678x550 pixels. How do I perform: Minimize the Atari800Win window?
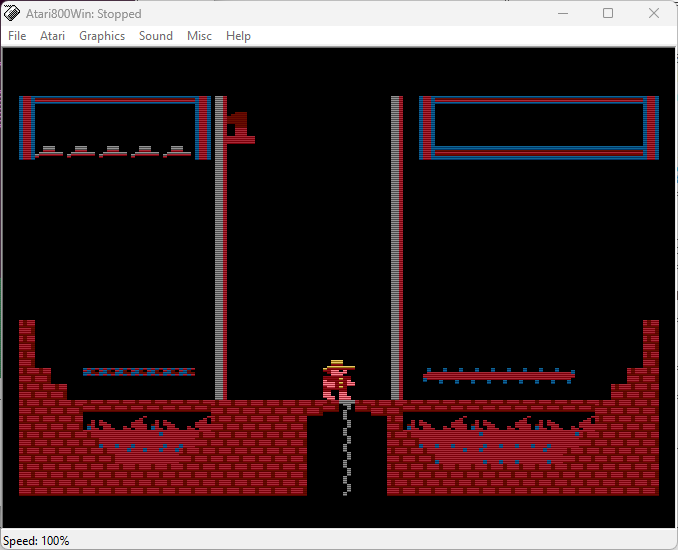tap(563, 13)
